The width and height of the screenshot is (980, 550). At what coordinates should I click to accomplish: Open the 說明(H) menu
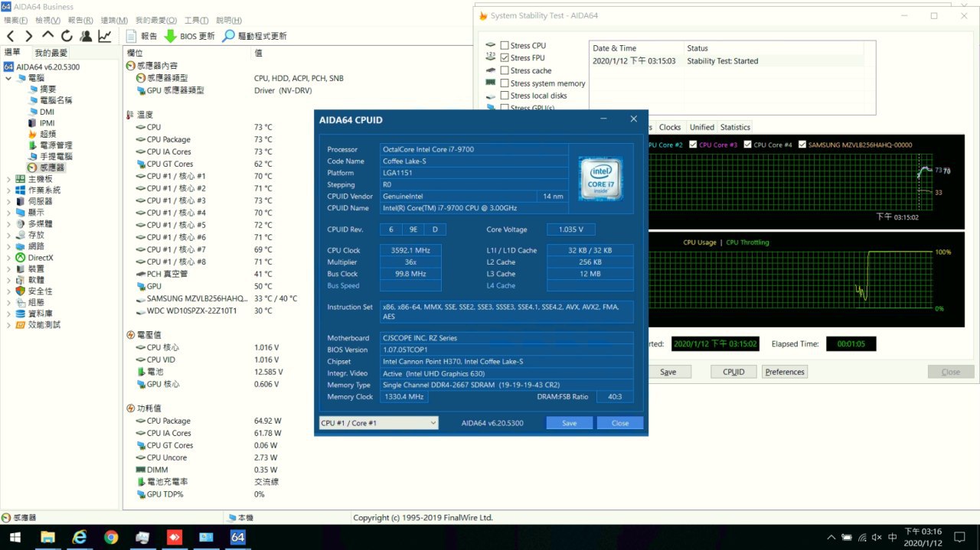click(229, 20)
